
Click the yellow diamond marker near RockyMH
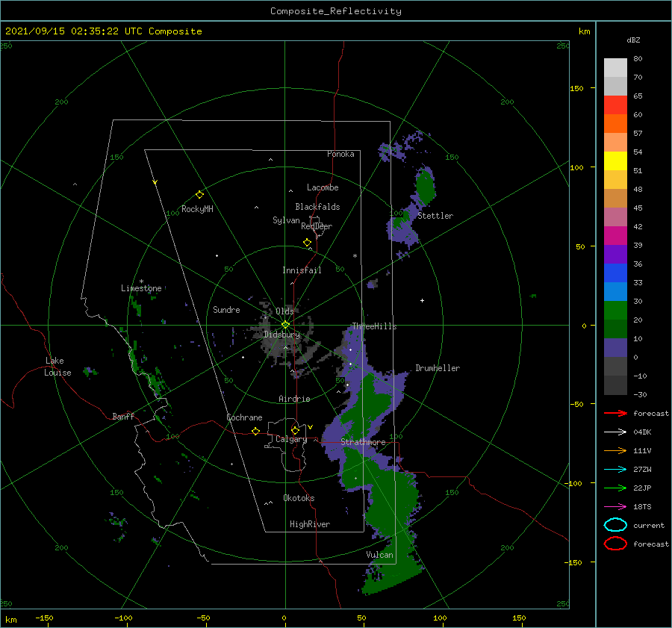199,195
